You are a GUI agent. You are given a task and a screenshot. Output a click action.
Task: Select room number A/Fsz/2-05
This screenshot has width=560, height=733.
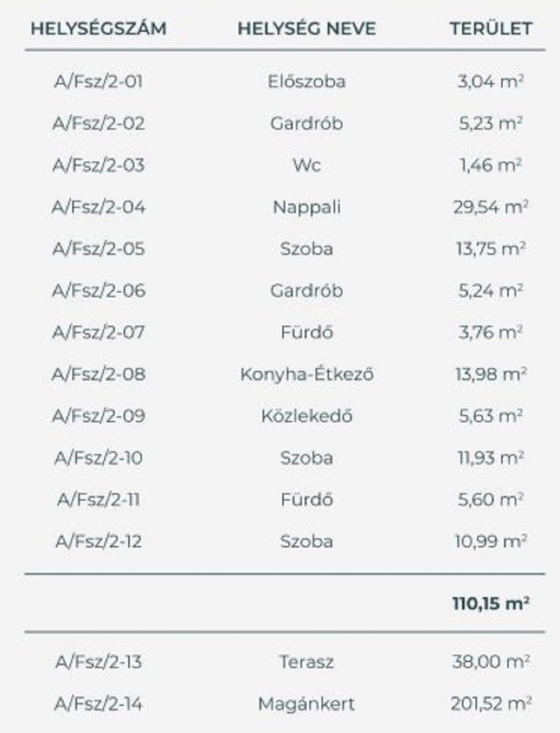[x=98, y=249]
